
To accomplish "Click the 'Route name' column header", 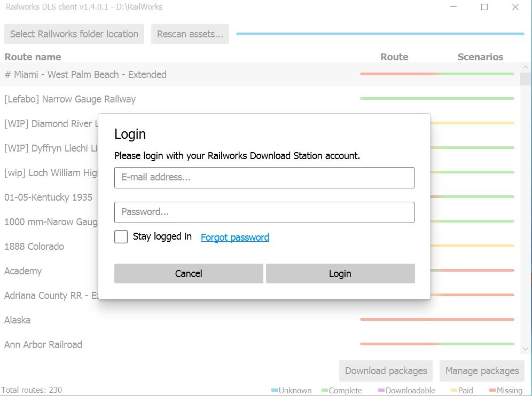I will pyautogui.click(x=33, y=57).
